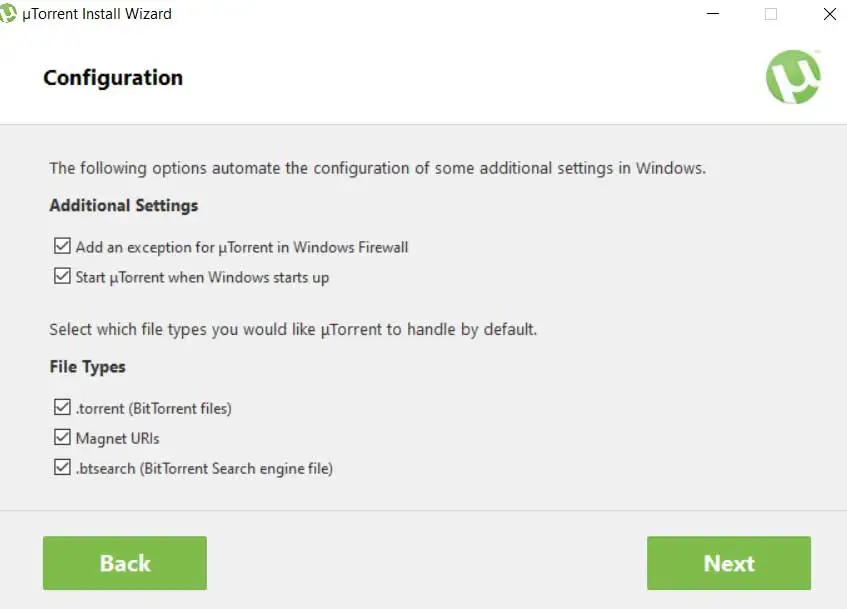Uncheck the Windows Firewall exception checkbox
847x609 pixels.
click(x=63, y=247)
